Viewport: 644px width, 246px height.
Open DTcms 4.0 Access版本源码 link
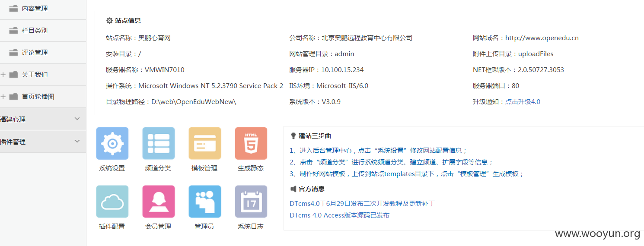(x=339, y=215)
